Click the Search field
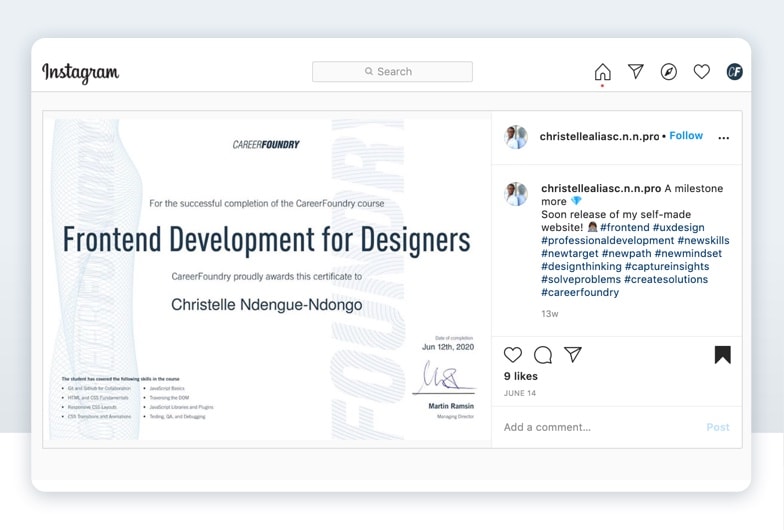Screen dimensions: 784x530 (x=392, y=72)
